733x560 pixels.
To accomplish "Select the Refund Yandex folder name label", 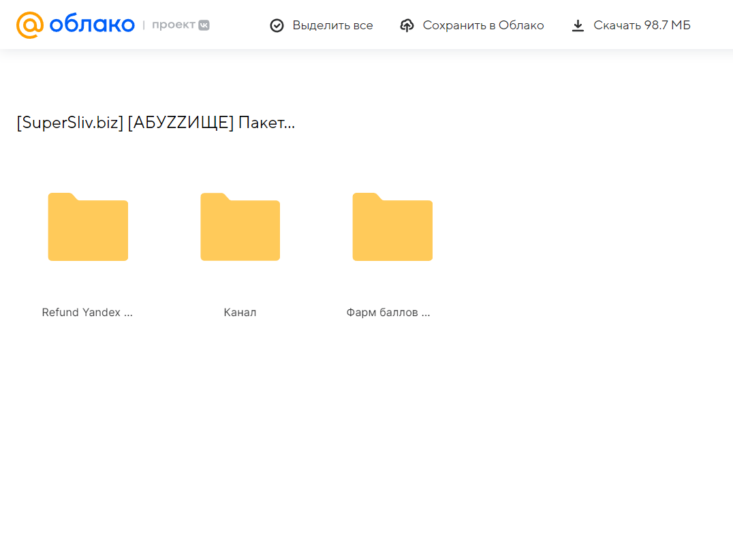I will [x=87, y=313].
